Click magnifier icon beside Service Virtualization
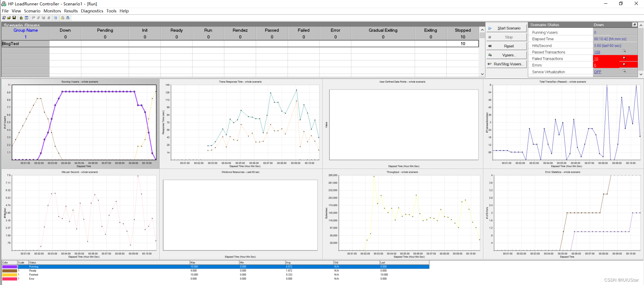644x285 pixels. [x=624, y=71]
